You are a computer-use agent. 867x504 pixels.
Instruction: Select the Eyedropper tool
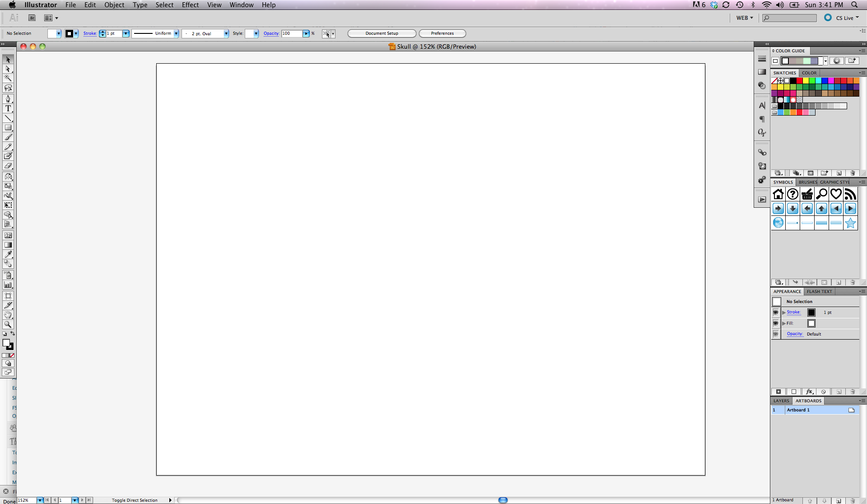(8, 254)
